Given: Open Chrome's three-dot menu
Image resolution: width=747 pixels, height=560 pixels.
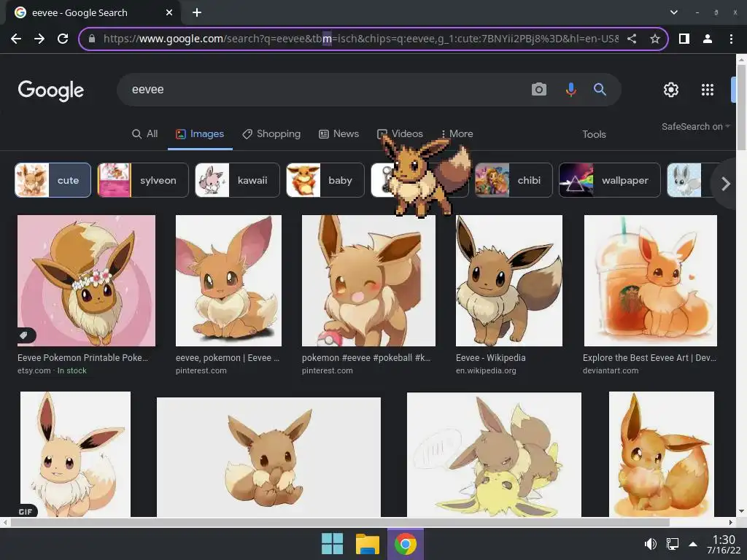Looking at the screenshot, I should (x=731, y=39).
